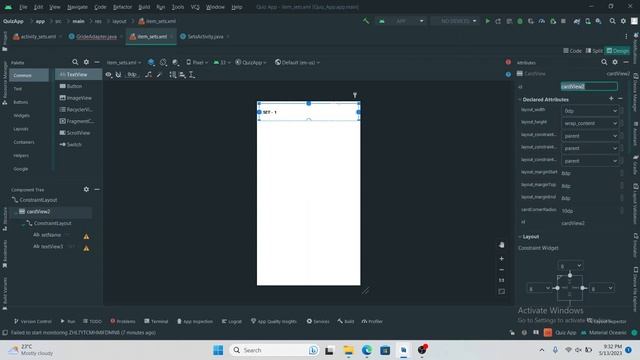Image resolution: width=640 pixels, height=360 pixels.
Task: Click the red error indicator on the design surface
Action: click(x=508, y=62)
